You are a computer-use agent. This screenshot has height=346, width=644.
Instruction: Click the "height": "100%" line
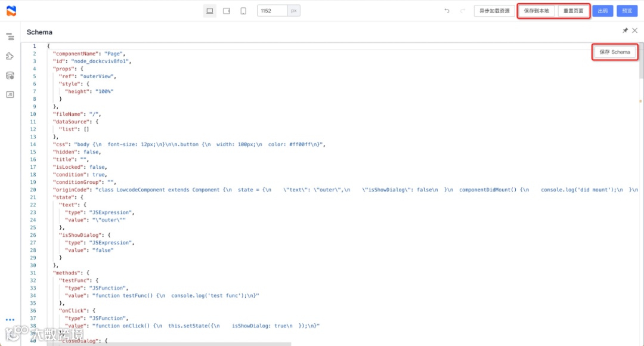click(89, 92)
